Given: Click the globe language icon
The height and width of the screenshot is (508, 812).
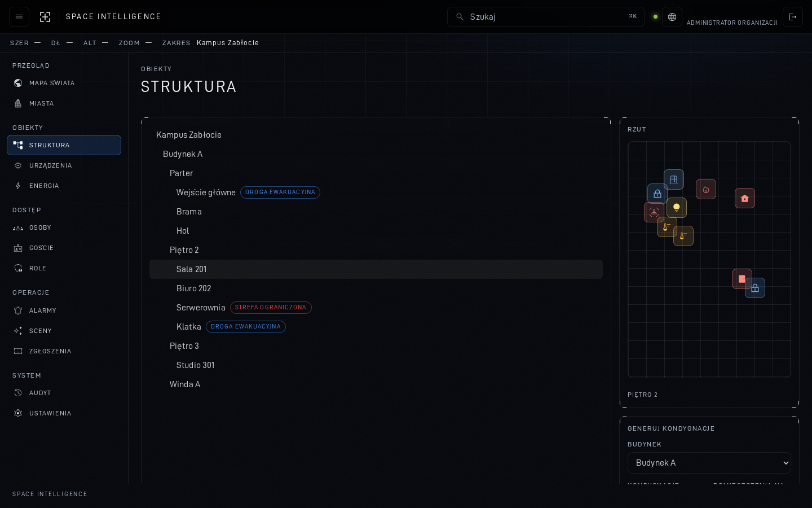Looking at the screenshot, I should click(x=672, y=17).
